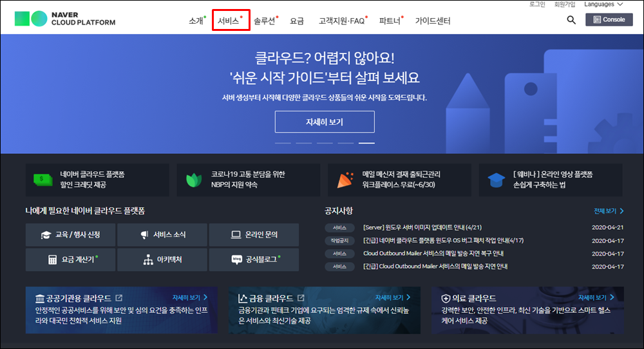Click the 교육 / 행사 신청 button

71,235
